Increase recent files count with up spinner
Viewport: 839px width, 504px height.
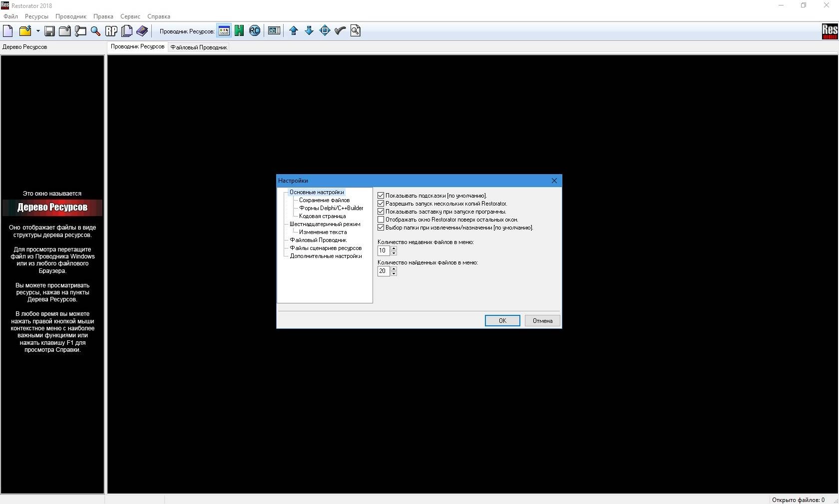[394, 249]
